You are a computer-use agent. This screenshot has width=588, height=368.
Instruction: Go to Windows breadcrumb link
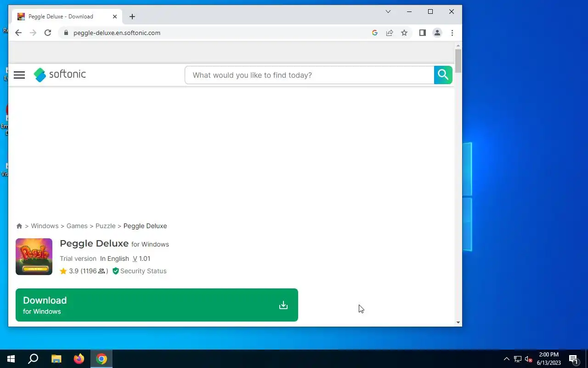(x=45, y=226)
